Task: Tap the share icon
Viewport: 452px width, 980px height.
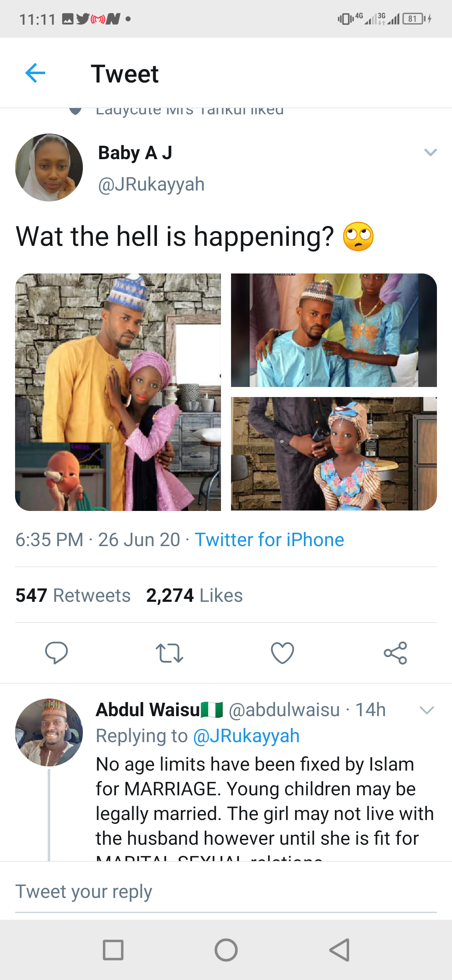Action: tap(395, 652)
